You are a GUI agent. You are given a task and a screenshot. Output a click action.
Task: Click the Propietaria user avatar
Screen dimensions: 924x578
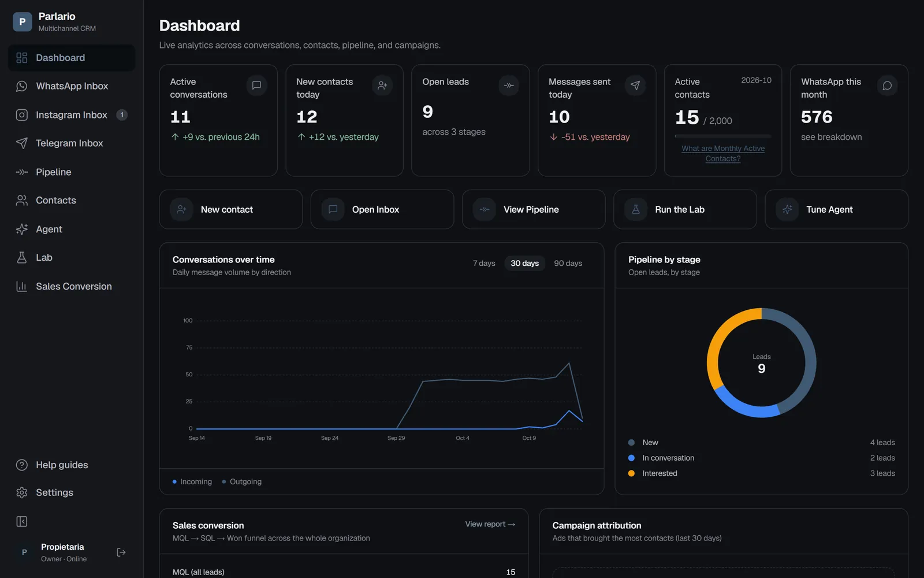click(24, 553)
